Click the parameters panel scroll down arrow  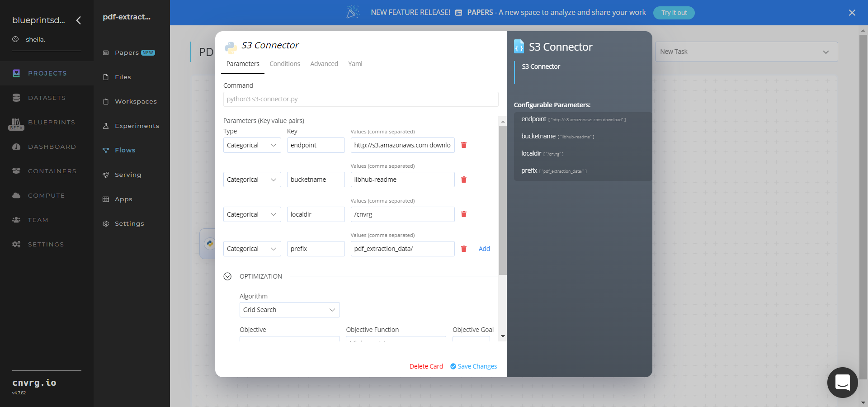(x=503, y=336)
